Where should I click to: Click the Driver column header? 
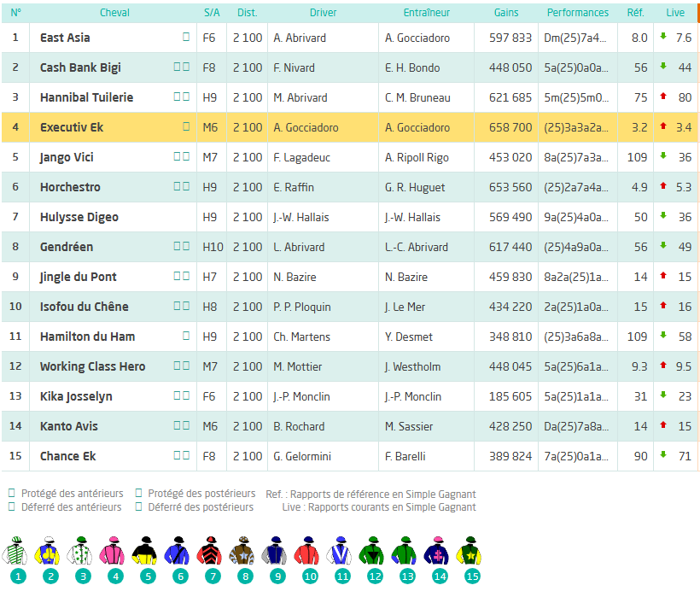(x=323, y=13)
